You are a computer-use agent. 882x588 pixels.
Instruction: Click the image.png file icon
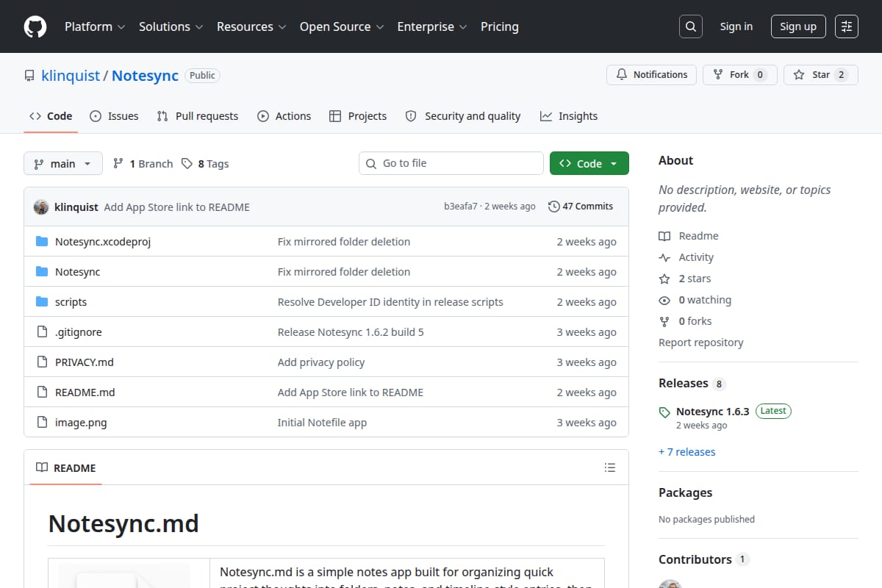tap(42, 423)
